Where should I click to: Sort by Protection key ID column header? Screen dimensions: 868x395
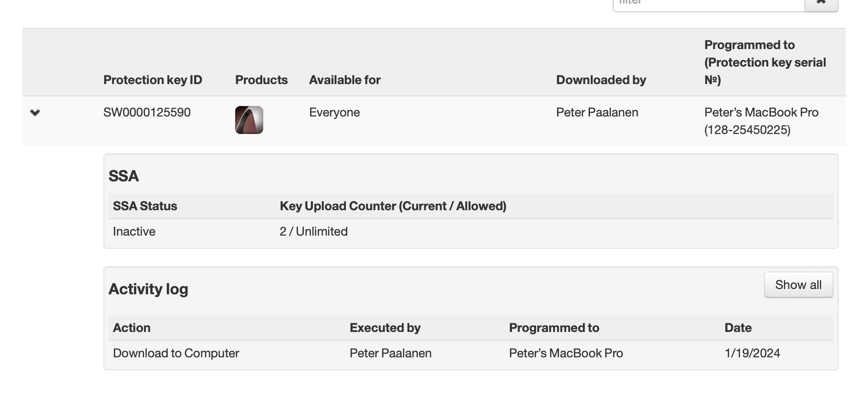152,80
